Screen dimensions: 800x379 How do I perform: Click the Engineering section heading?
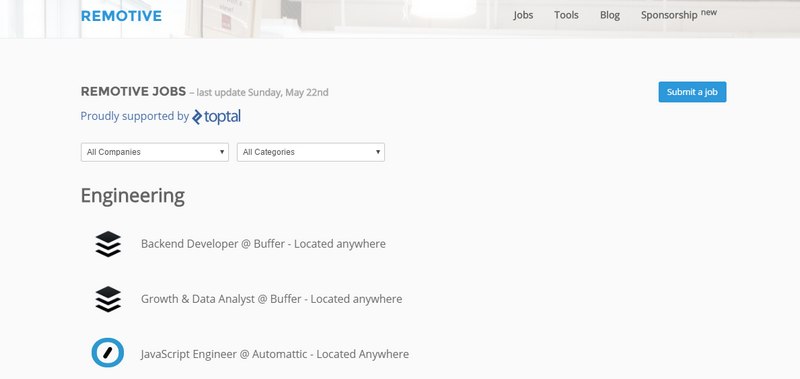tap(133, 196)
